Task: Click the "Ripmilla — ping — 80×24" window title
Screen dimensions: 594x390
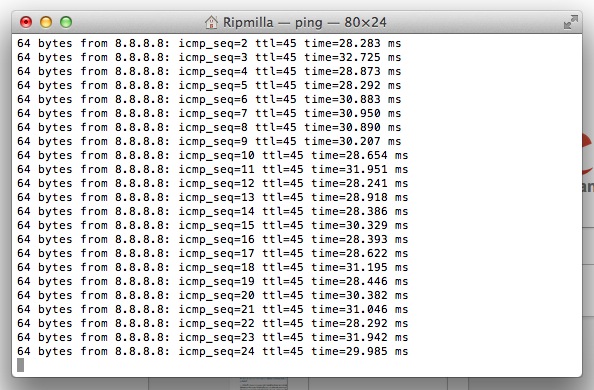Action: pyautogui.click(x=305, y=22)
